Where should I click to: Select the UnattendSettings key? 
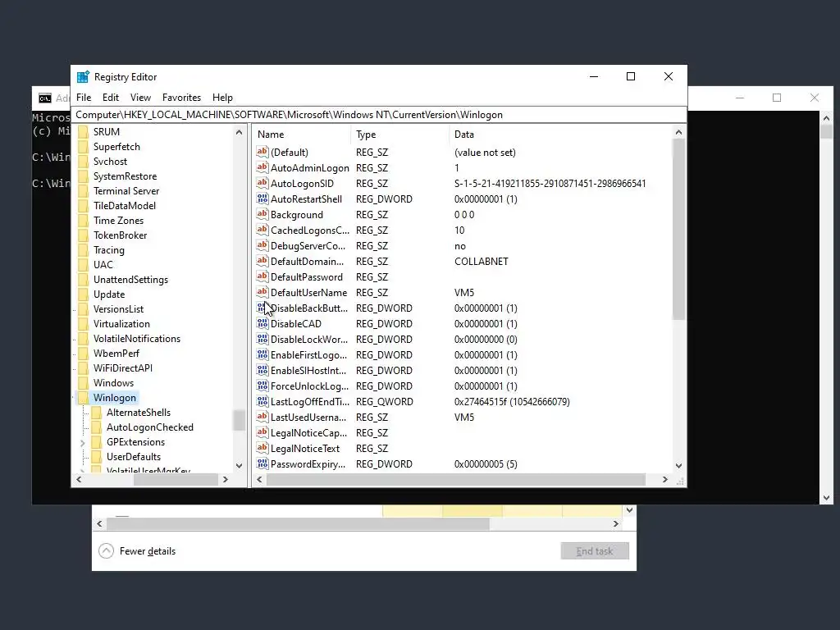130,280
